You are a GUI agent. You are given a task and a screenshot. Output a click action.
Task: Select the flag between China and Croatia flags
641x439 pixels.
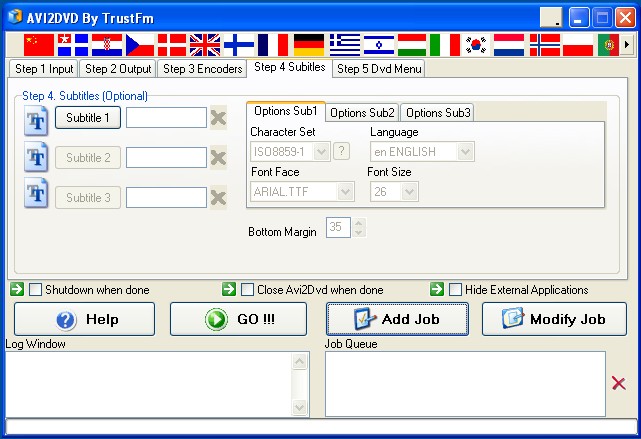pyautogui.click(x=73, y=45)
